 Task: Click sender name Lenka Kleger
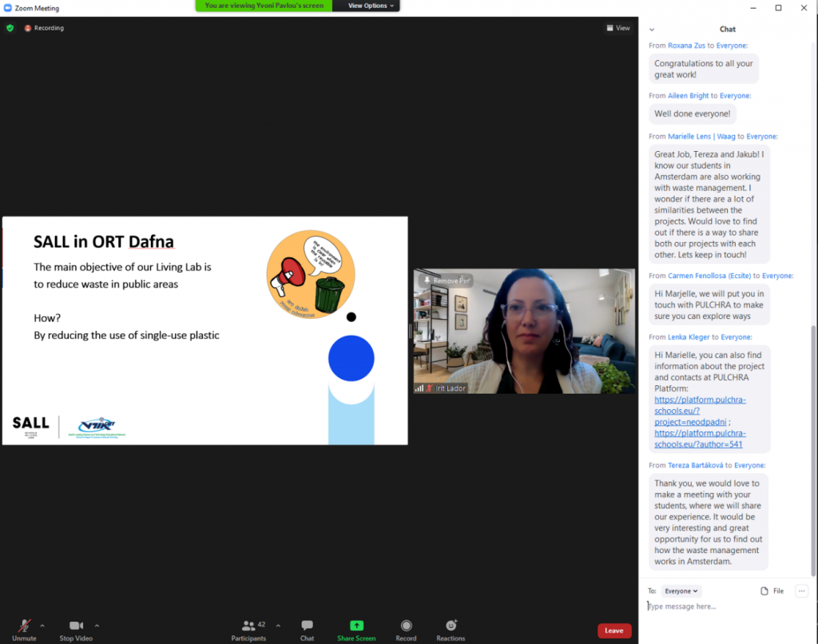click(x=689, y=337)
